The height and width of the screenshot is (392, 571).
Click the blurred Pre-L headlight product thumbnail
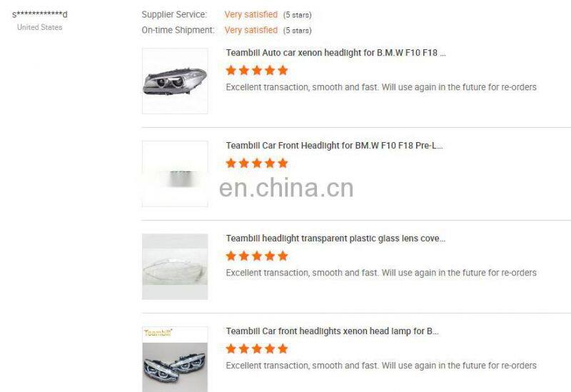175,174
